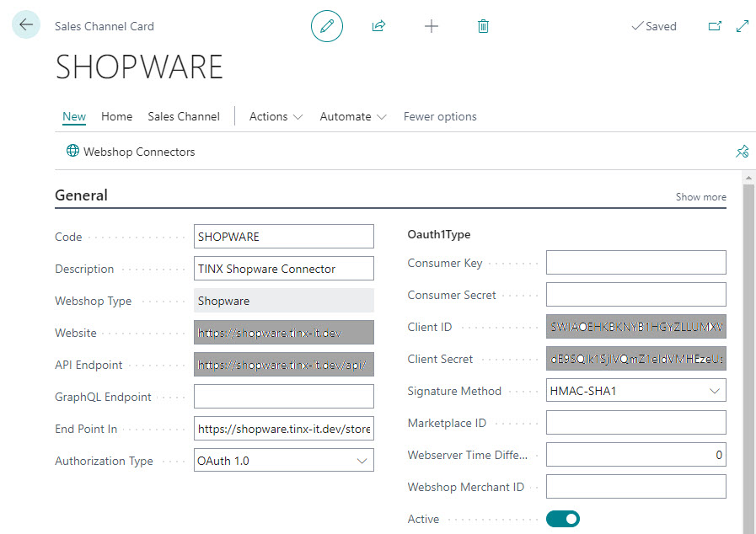
Task: Click the API Endpoint field
Action: click(283, 365)
